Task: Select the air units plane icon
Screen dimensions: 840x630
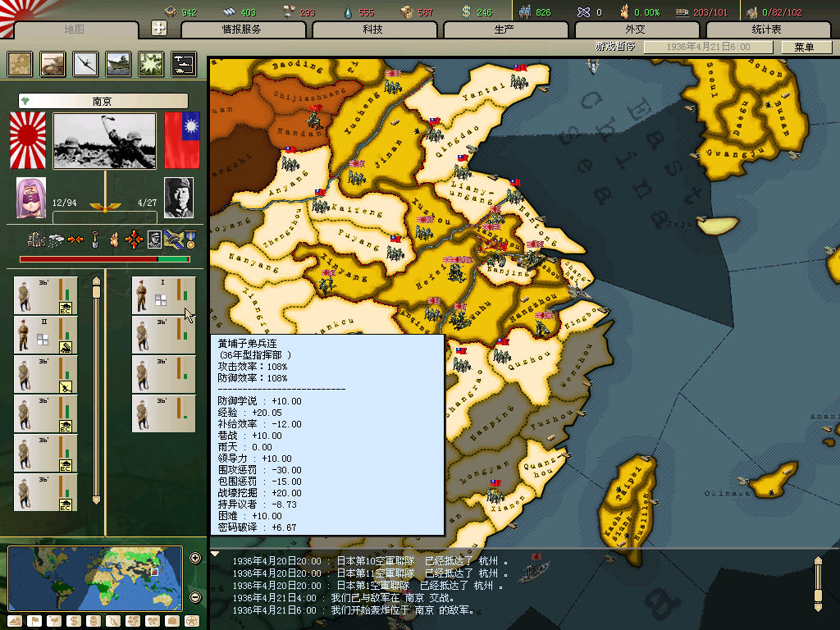Action: pyautogui.click(x=85, y=64)
